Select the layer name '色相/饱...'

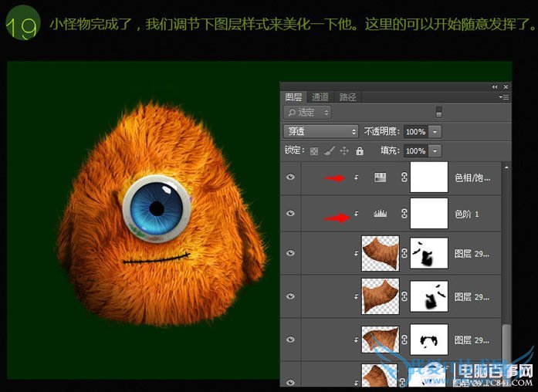[x=472, y=177]
